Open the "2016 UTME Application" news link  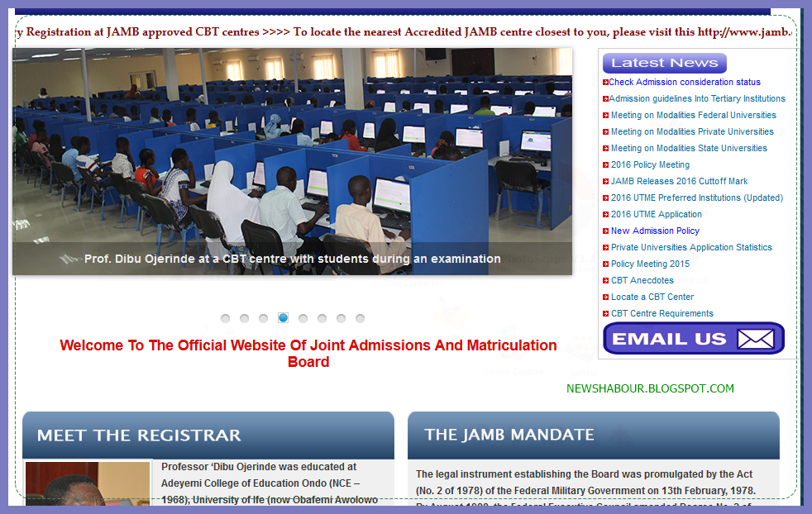click(x=657, y=214)
